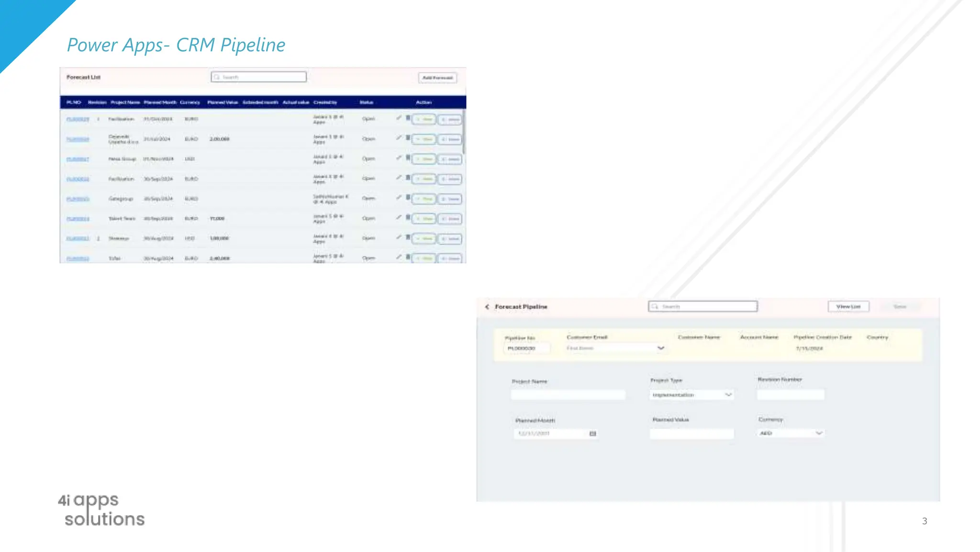980x552 pixels.
Task: Delete the Facilitation row dated 30/Sep/2024
Action: click(x=408, y=178)
